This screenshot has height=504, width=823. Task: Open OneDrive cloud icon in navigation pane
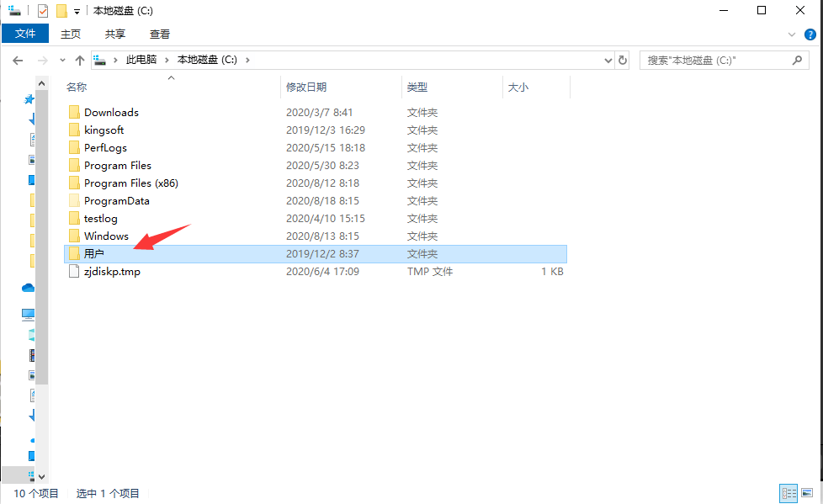28,288
